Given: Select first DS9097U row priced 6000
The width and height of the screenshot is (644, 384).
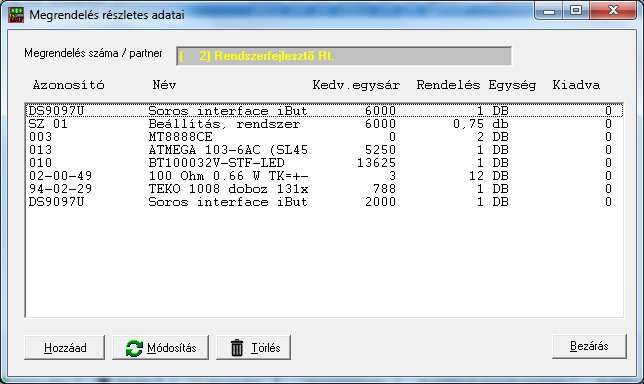Looking at the screenshot, I should coord(324,111).
